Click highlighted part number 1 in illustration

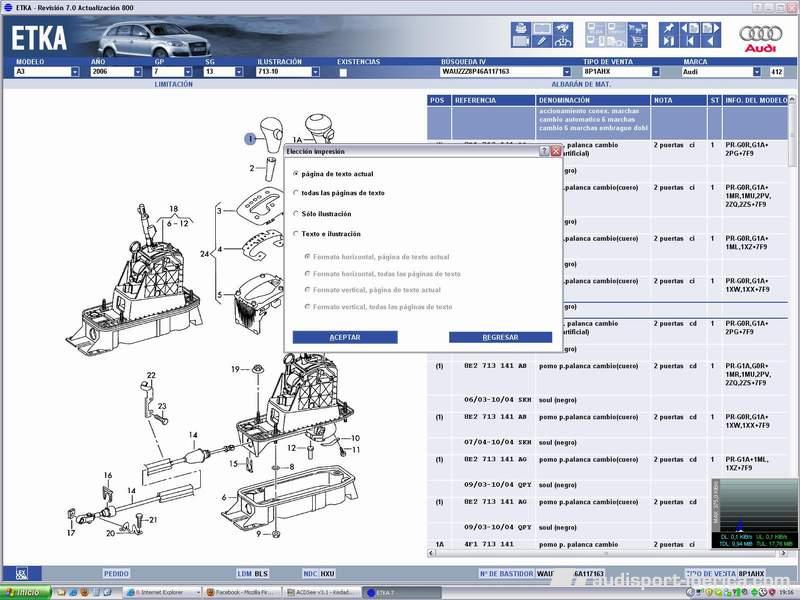point(250,138)
